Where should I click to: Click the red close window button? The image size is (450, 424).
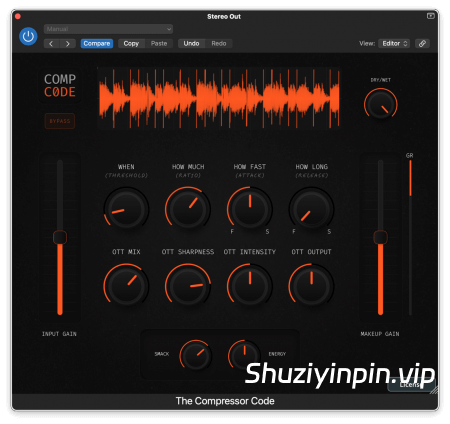(x=18, y=16)
